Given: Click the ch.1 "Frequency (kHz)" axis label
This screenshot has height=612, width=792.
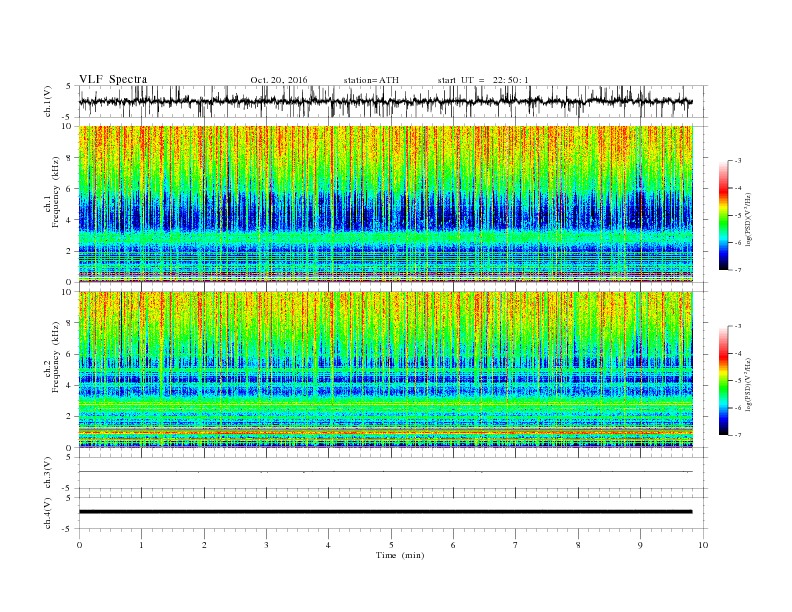Looking at the screenshot, I should [55, 192].
